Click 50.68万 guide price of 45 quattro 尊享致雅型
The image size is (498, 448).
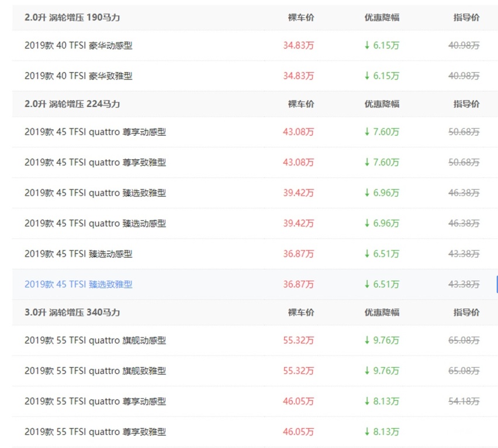tap(464, 163)
